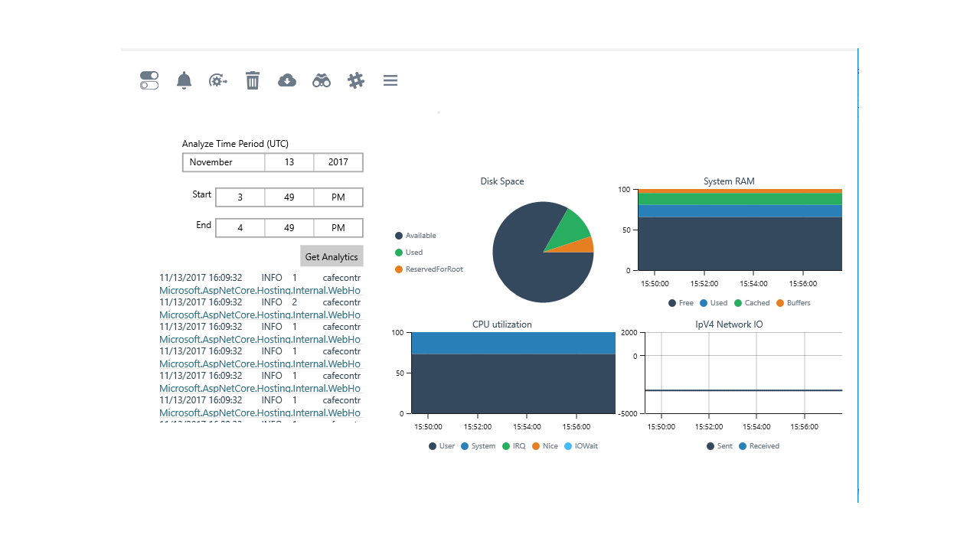Click the cloud download icon

(287, 80)
